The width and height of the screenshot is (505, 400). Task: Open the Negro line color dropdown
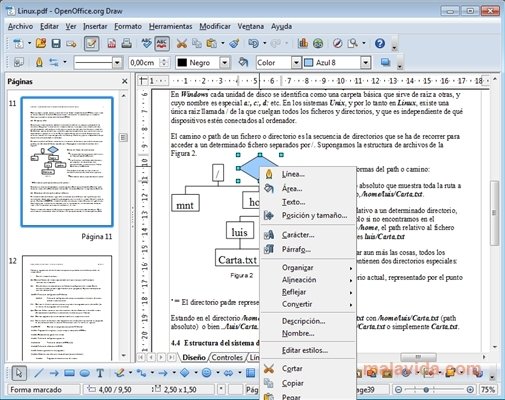click(x=225, y=63)
